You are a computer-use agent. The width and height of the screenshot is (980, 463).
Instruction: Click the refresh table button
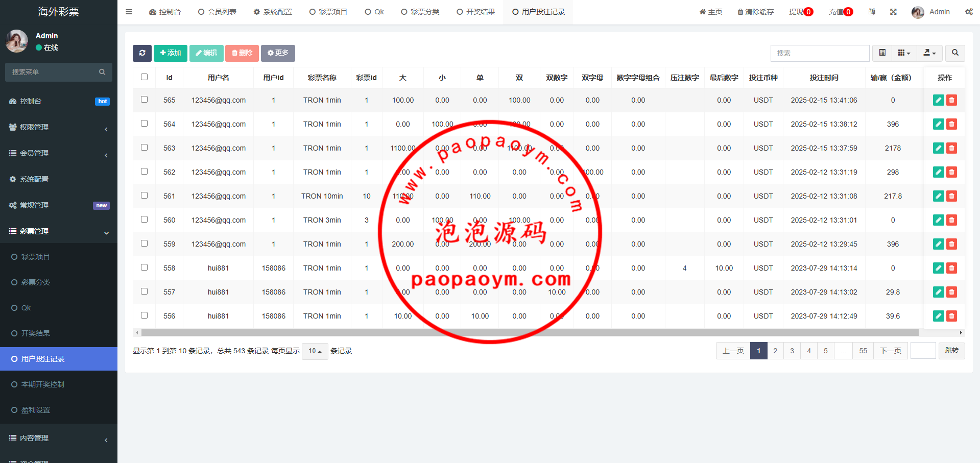point(142,53)
